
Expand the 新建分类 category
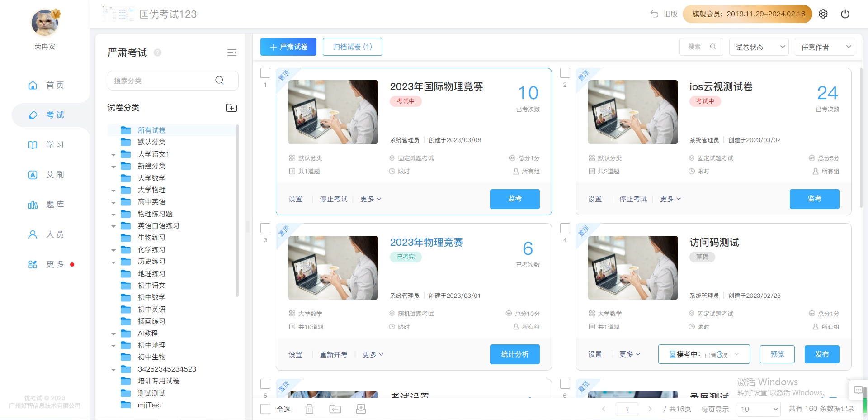pyautogui.click(x=113, y=167)
